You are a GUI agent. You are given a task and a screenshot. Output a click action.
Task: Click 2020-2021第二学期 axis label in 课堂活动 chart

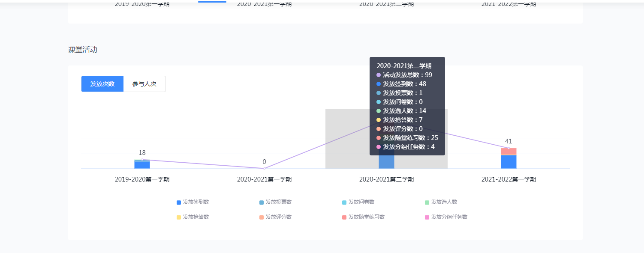tap(386, 179)
